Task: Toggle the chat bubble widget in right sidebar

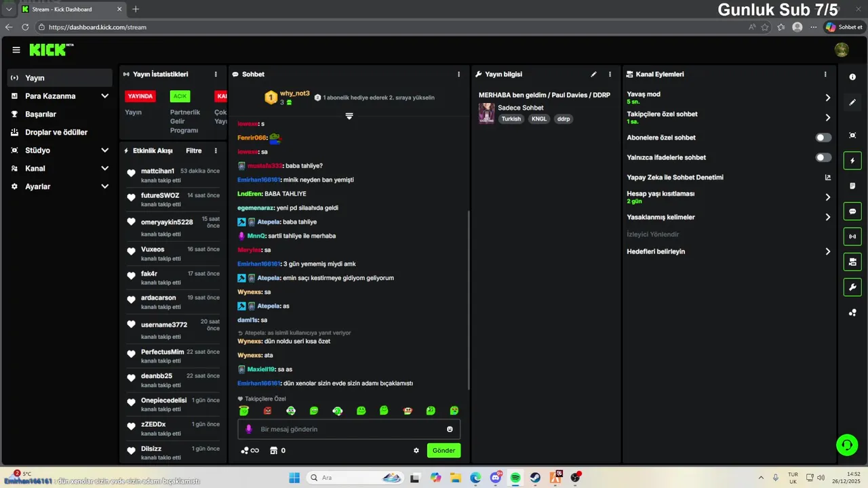Action: pyautogui.click(x=852, y=211)
